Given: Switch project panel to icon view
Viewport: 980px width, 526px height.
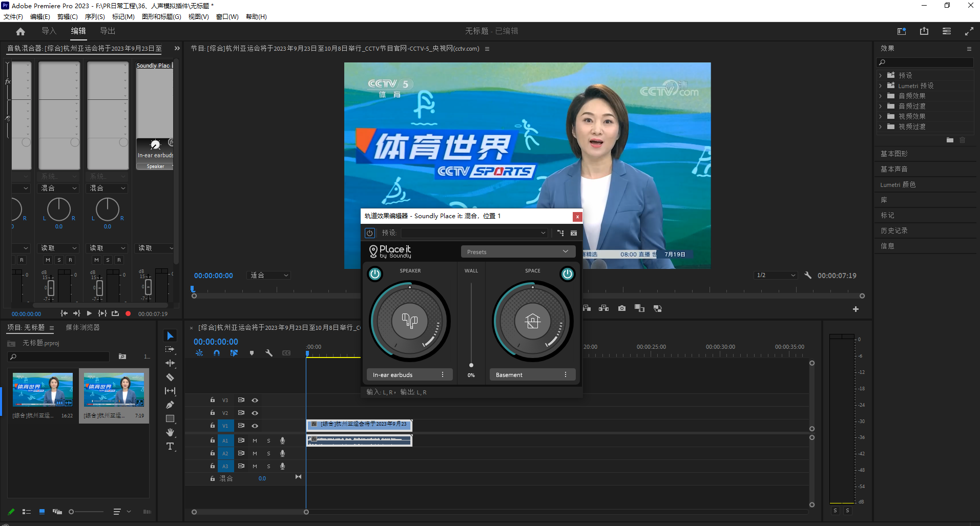Looking at the screenshot, I should tap(42, 512).
